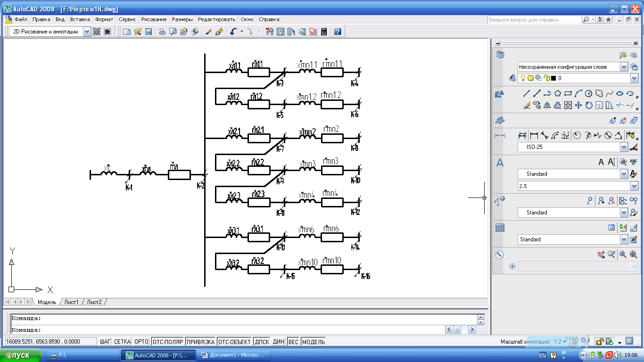Open QuickCalc calculator from toolbar
Viewport: 644px width, 362px height.
pyautogui.click(x=324, y=32)
